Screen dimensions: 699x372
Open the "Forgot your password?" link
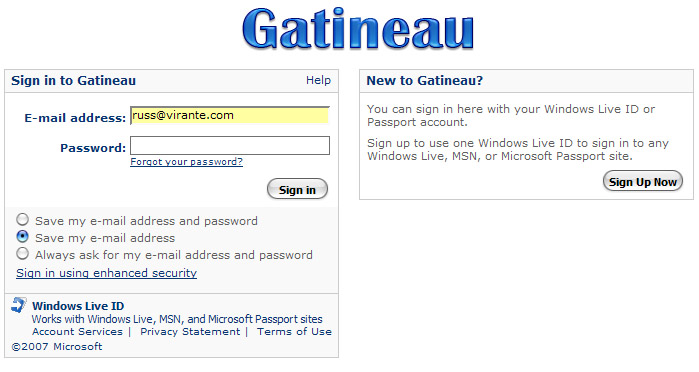click(x=186, y=161)
